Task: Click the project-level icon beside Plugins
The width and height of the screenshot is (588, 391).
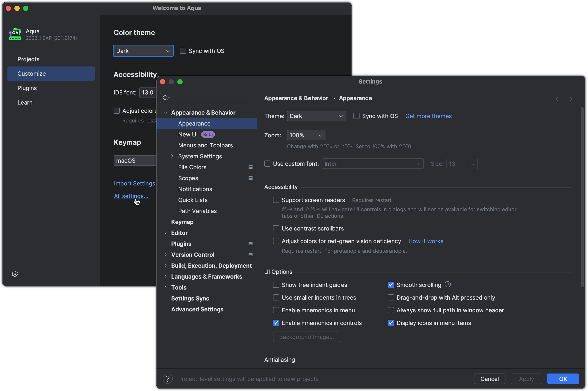Action: 251,244
